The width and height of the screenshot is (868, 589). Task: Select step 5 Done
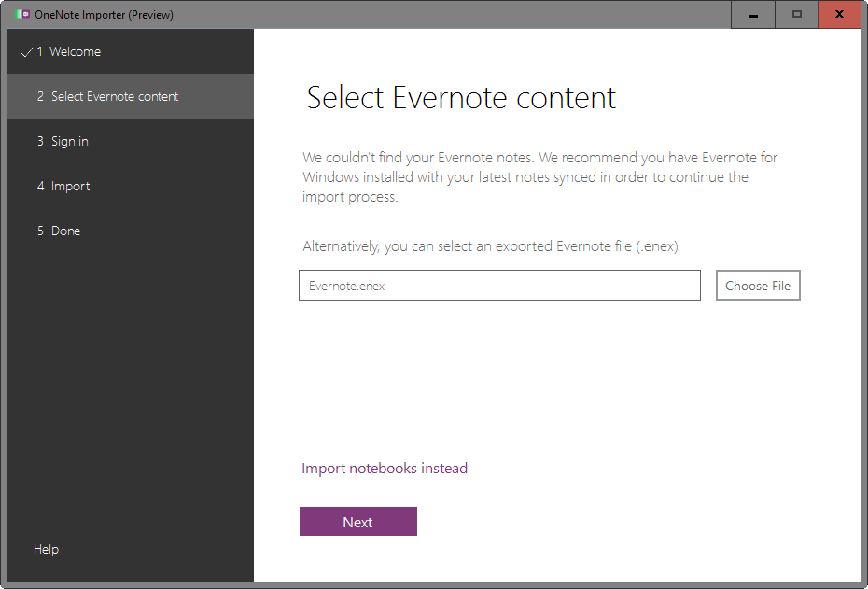click(x=131, y=231)
